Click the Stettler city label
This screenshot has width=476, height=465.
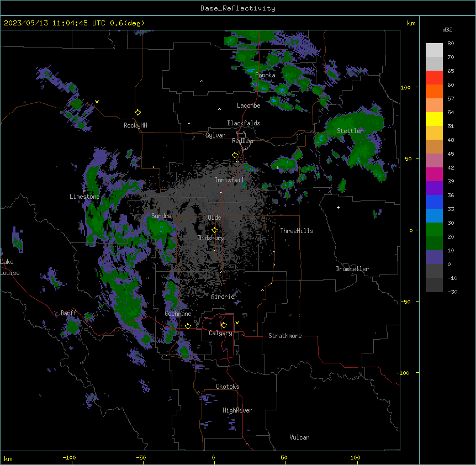coord(350,131)
